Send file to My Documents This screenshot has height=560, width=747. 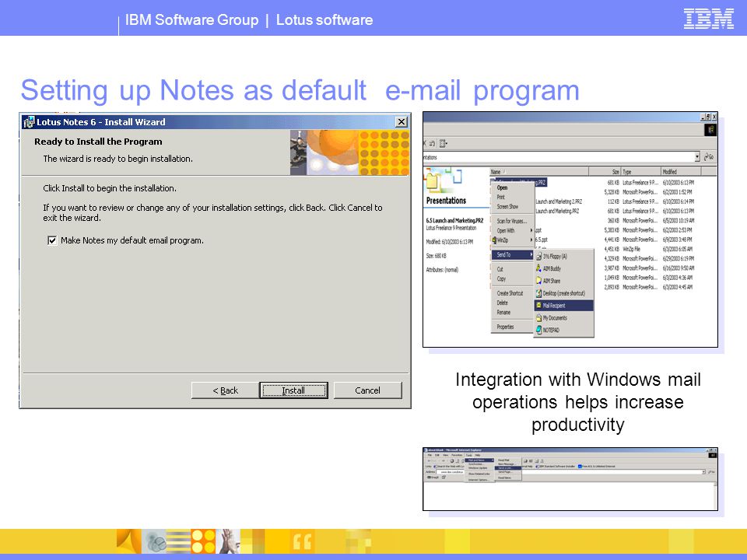click(x=563, y=317)
